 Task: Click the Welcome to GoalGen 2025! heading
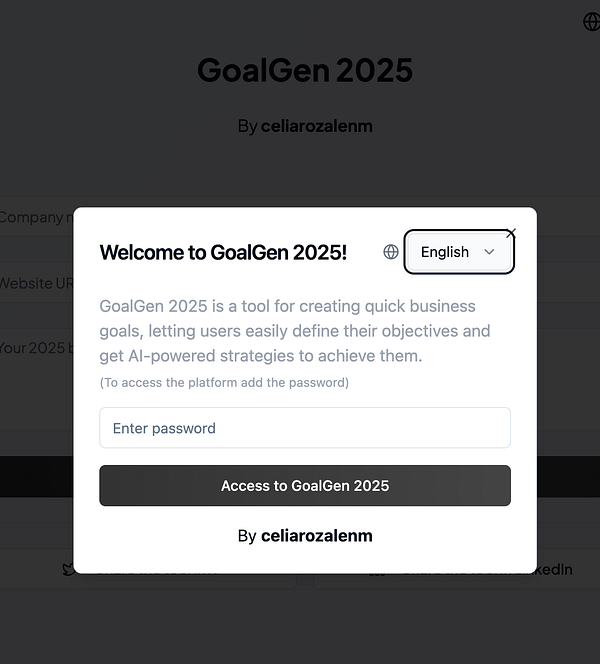223,252
